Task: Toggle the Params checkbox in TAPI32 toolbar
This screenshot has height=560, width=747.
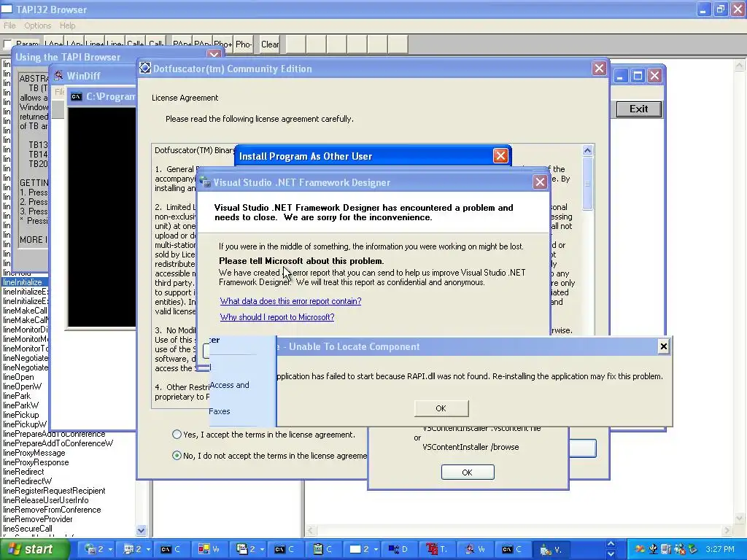Action: tap(7, 44)
